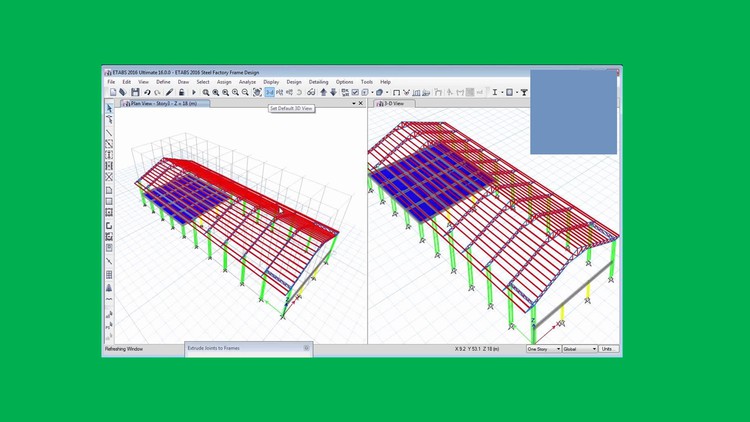Screen dimensions: 750x422
Task: Click the Move Down in List arrow
Action: 333,92
